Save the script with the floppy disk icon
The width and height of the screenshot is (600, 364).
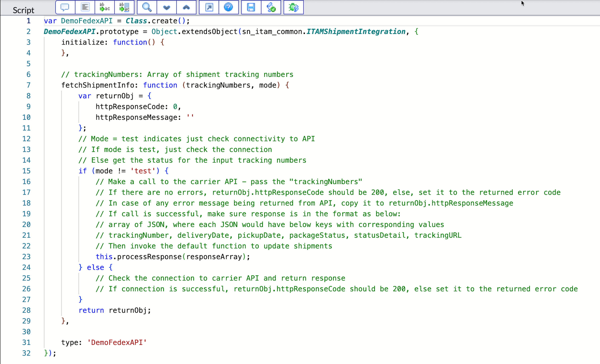(251, 7)
